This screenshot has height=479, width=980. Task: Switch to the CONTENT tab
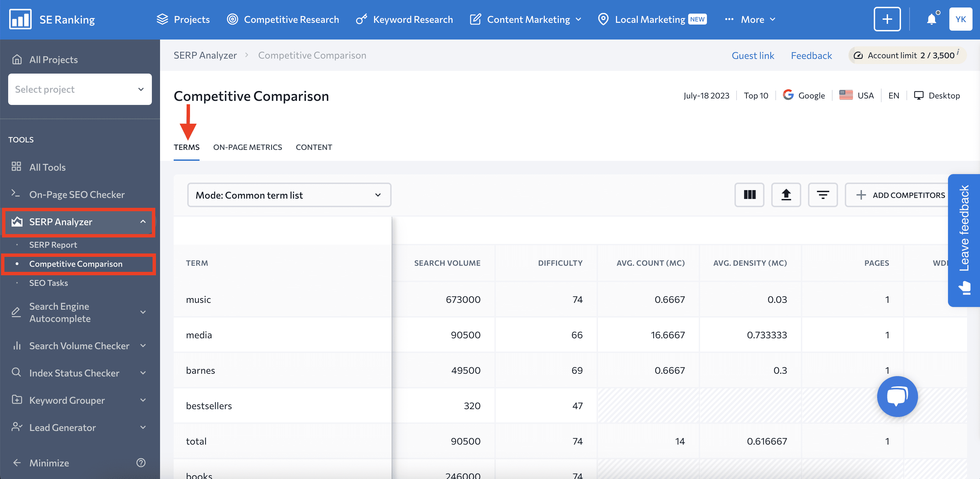(314, 146)
